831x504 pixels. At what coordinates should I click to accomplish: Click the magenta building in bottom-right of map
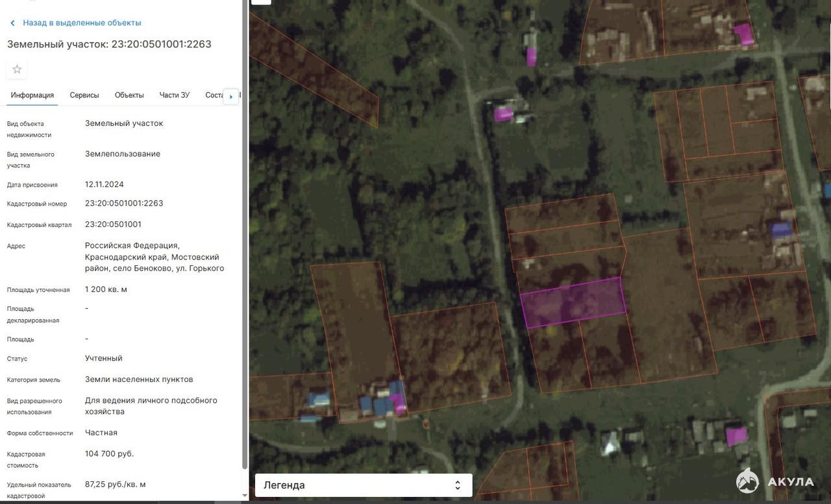point(736,436)
